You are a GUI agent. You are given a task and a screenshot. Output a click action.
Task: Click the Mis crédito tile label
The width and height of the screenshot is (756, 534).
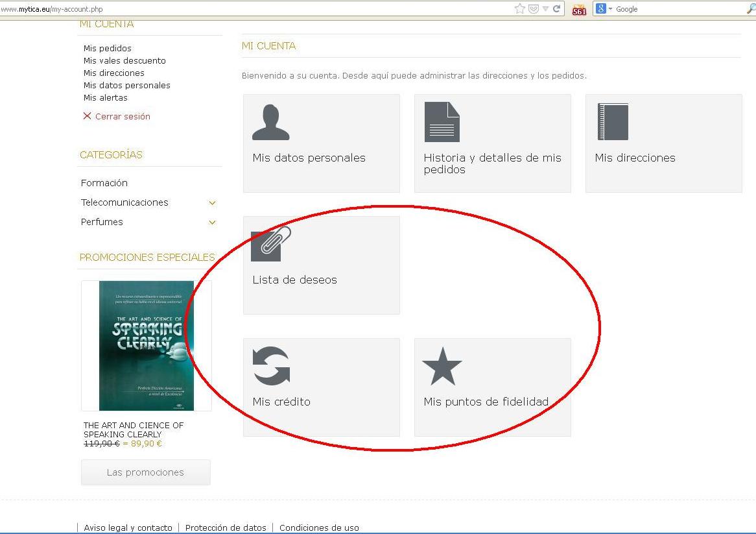click(x=281, y=402)
